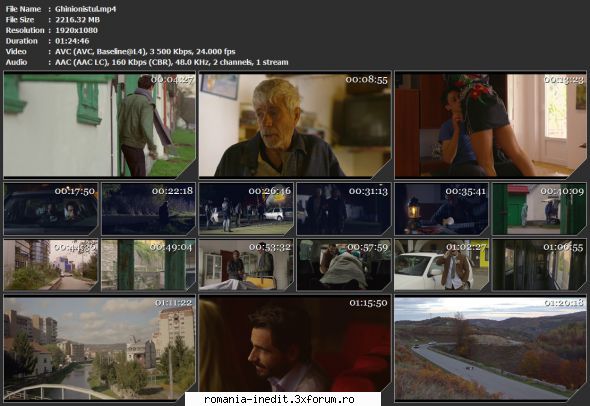Click the car interior thumbnail at 00:17:50
Viewport: 590px width, 406px height.
tap(51, 209)
